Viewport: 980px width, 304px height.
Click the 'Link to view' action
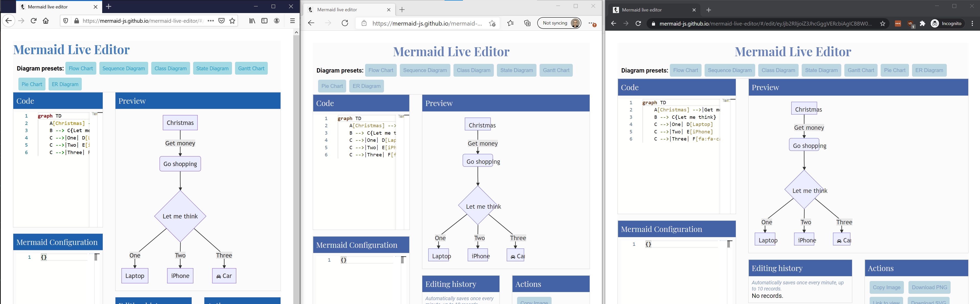[886, 302]
